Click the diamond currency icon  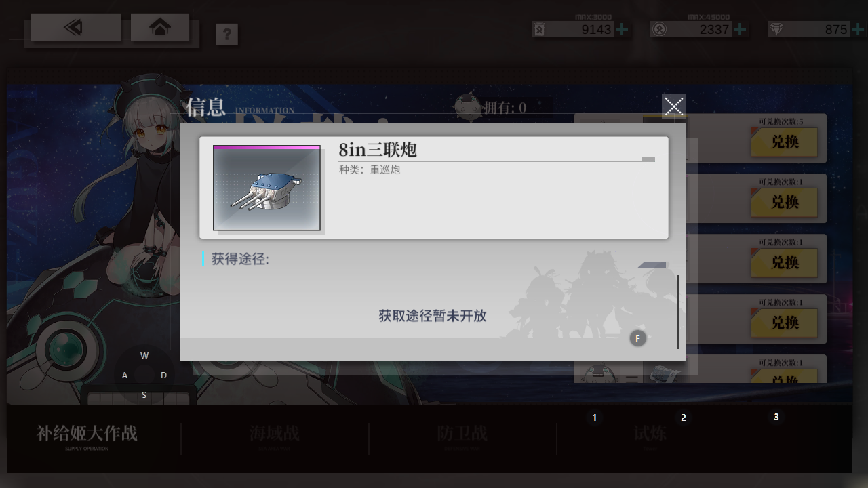(x=776, y=29)
